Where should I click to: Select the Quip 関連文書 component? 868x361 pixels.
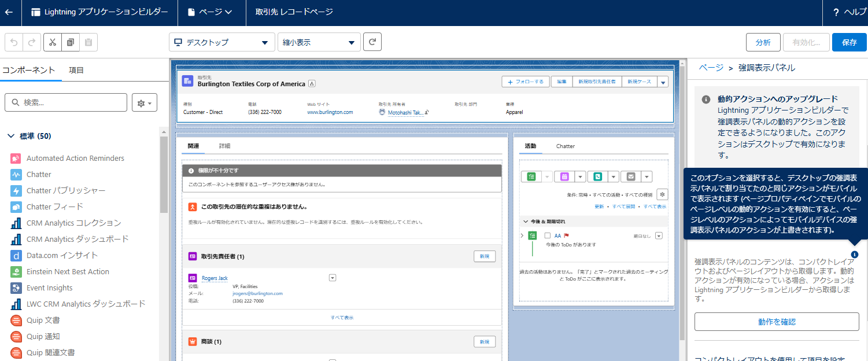(51, 352)
